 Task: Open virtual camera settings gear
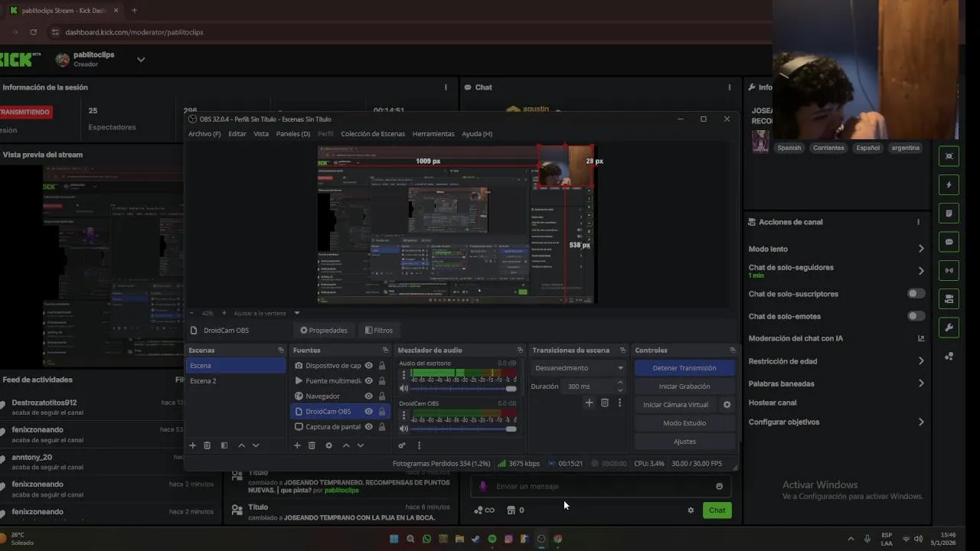727,405
